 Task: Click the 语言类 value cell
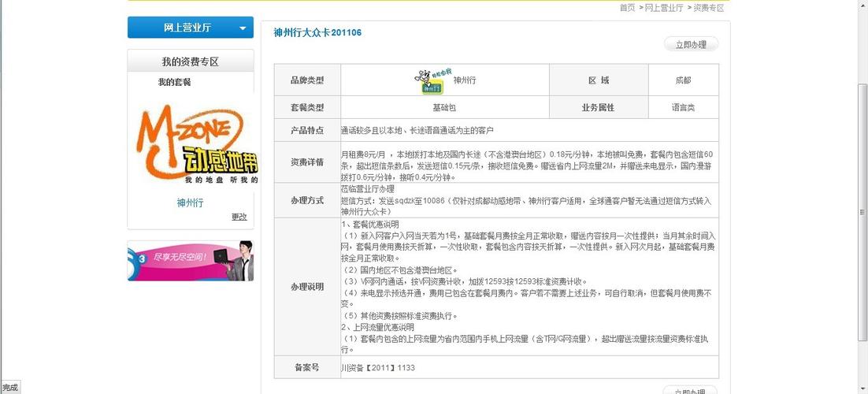tap(683, 107)
